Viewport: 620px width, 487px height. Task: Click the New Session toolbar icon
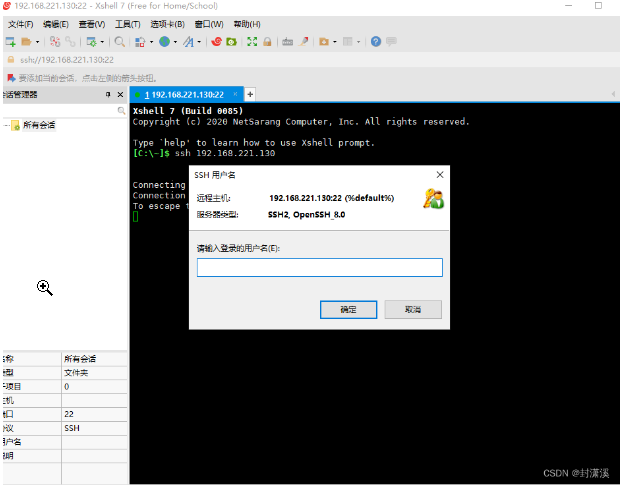point(10,42)
